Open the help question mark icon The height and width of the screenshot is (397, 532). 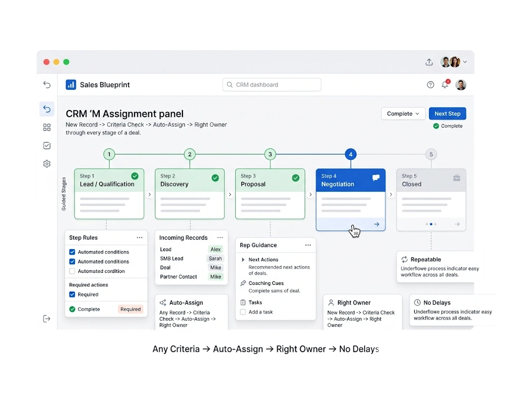coord(431,85)
